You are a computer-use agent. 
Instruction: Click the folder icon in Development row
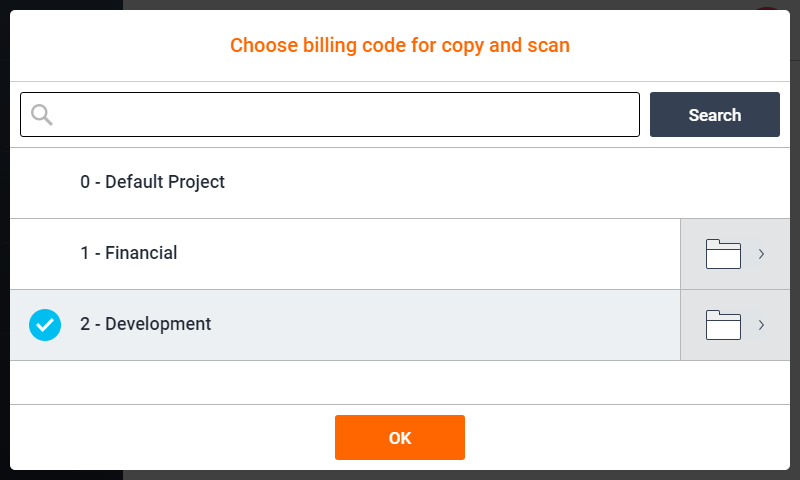723,325
